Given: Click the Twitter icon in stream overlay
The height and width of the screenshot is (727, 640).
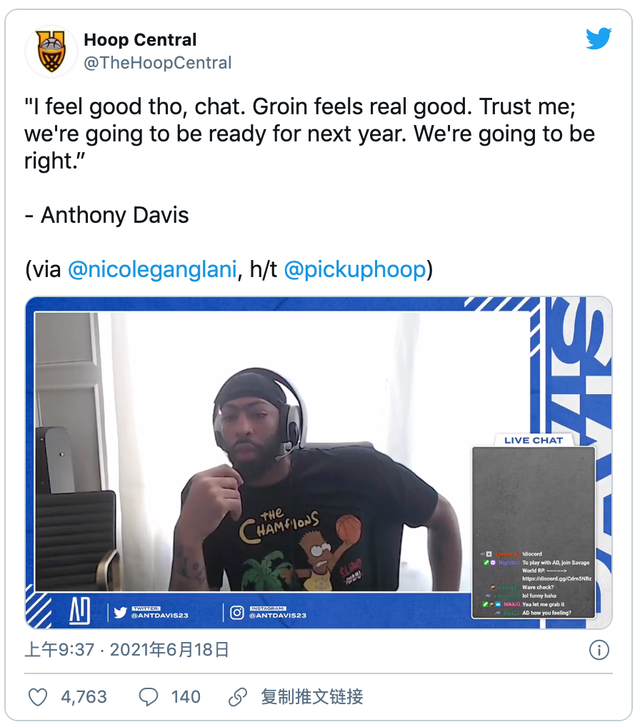Looking at the screenshot, I should click(121, 612).
